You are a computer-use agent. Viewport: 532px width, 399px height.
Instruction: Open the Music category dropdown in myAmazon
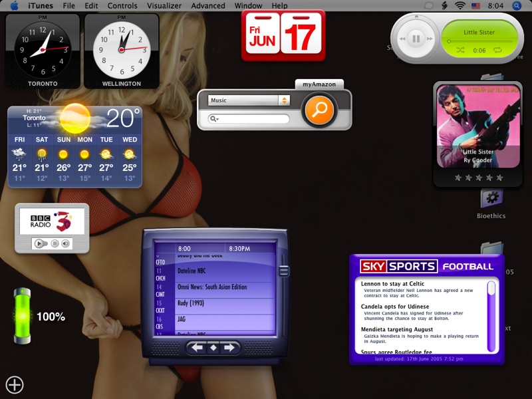click(249, 100)
